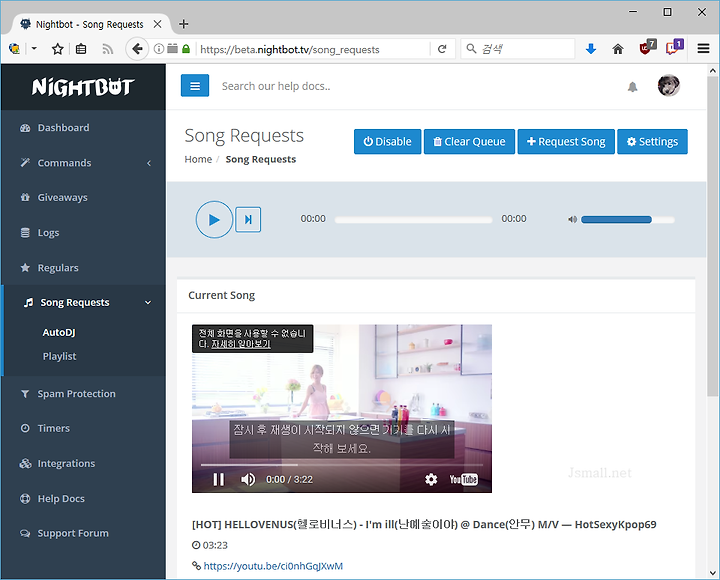Reload the page with refresh icon
This screenshot has height=580, width=720.
pyautogui.click(x=442, y=49)
